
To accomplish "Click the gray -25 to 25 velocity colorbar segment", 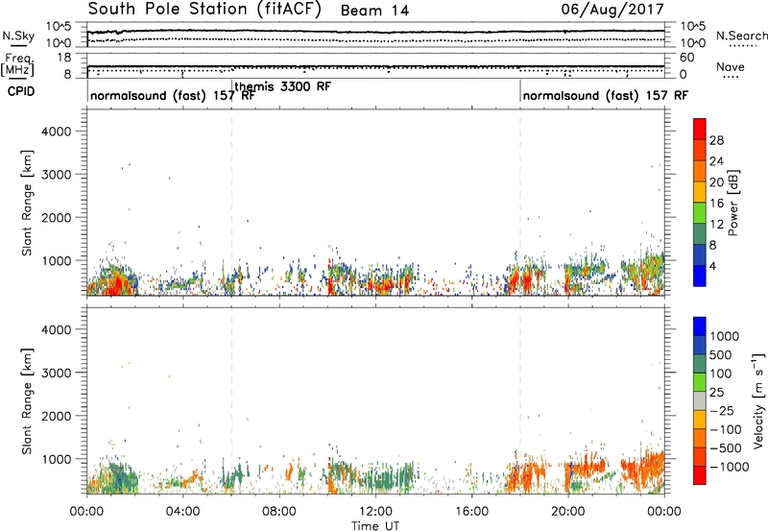I will pos(700,401).
